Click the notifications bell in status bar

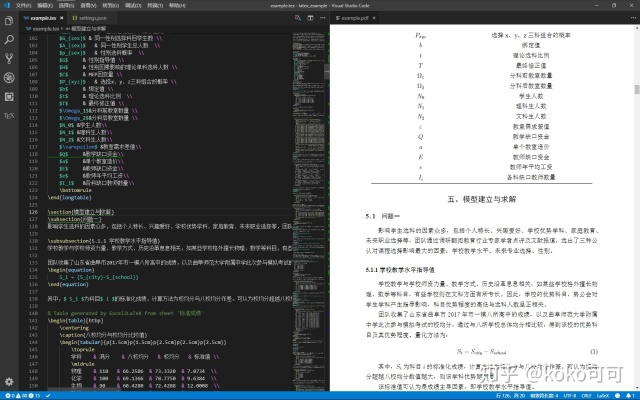click(x=629, y=396)
